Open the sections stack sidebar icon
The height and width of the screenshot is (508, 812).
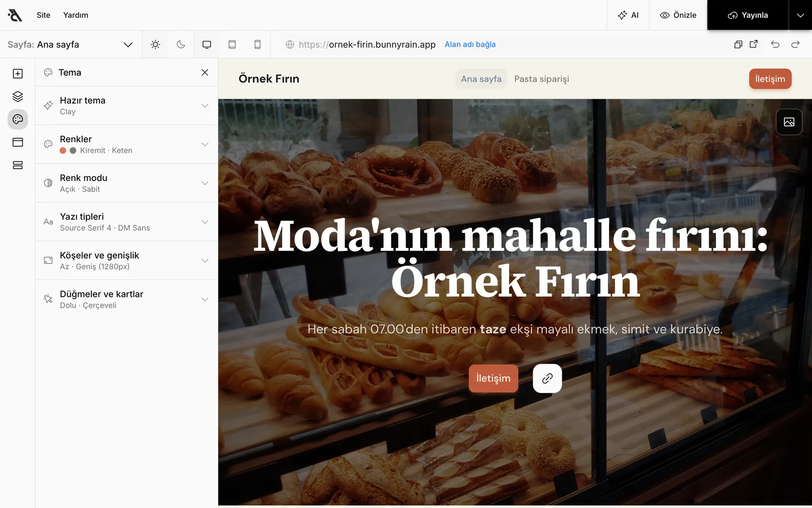click(18, 165)
